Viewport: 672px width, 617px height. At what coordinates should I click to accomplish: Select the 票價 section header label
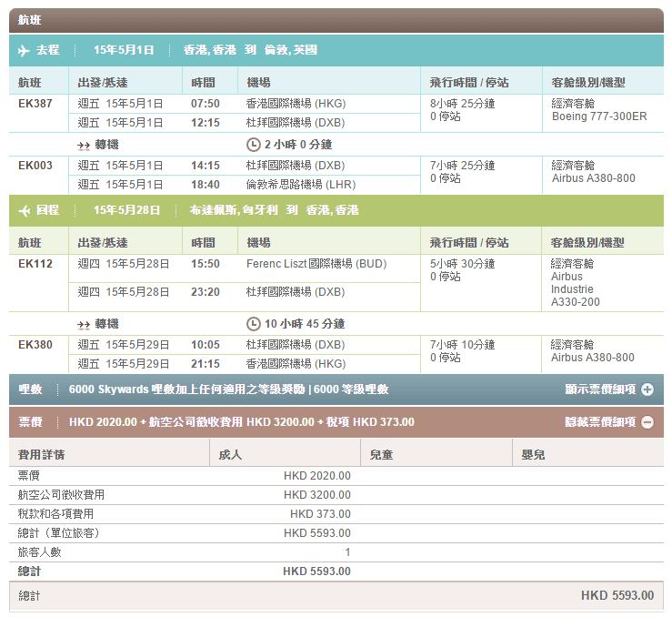pyautogui.click(x=31, y=422)
